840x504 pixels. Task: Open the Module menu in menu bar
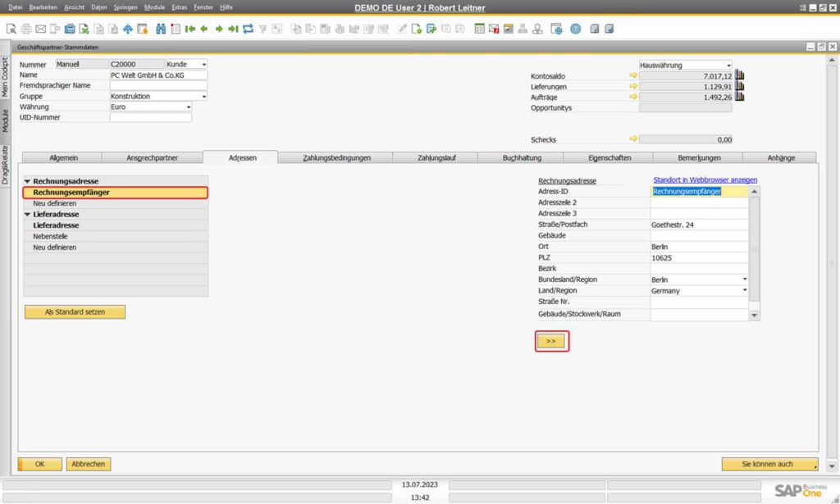[154, 7]
